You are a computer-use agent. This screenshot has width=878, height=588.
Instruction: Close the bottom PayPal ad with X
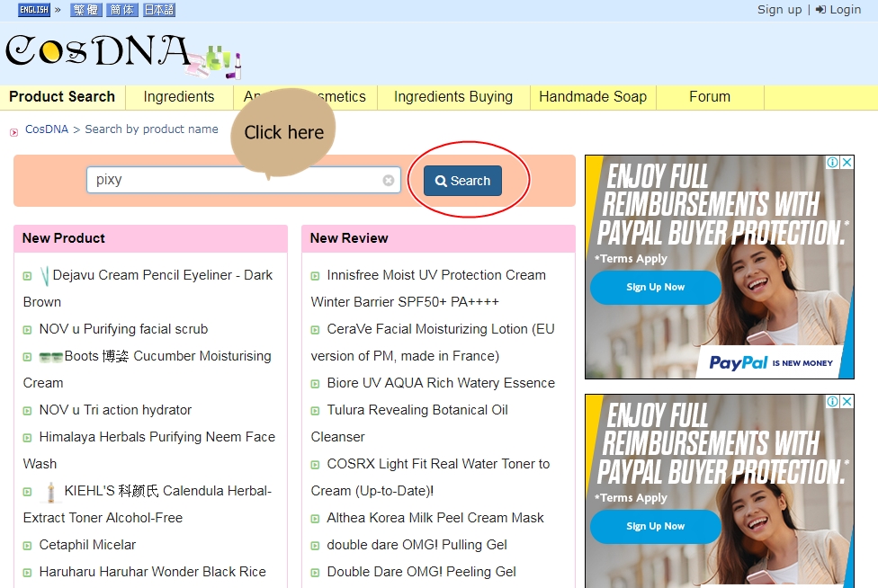coord(847,401)
